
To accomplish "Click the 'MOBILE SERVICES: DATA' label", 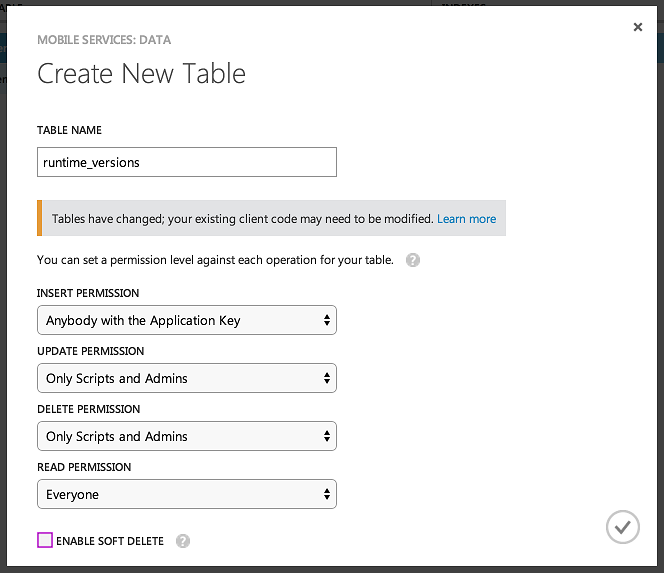I will [x=104, y=40].
